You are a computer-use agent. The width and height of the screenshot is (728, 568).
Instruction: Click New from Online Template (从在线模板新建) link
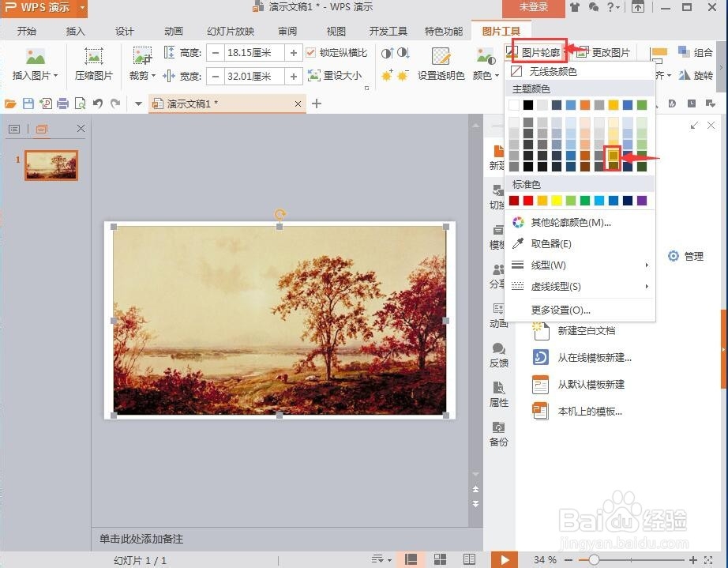tap(595, 358)
